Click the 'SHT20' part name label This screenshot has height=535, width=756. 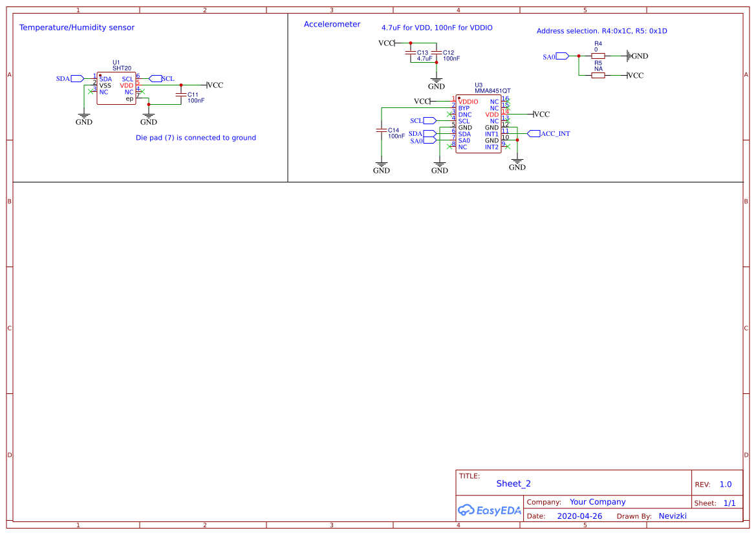[122, 69]
